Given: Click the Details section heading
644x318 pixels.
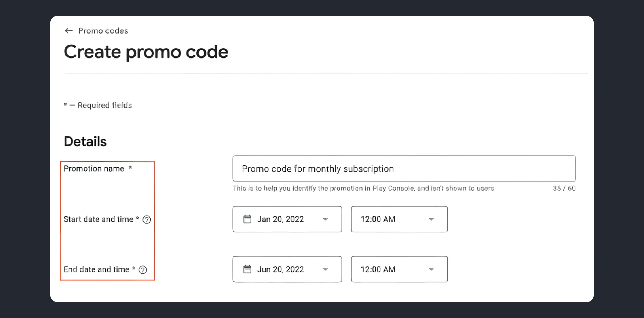Looking at the screenshot, I should coord(85,141).
